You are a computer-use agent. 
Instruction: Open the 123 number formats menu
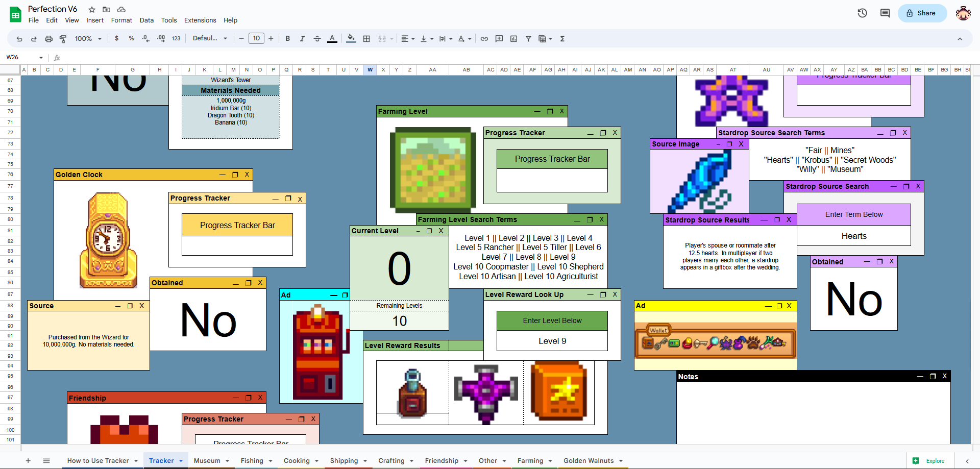click(x=176, y=39)
